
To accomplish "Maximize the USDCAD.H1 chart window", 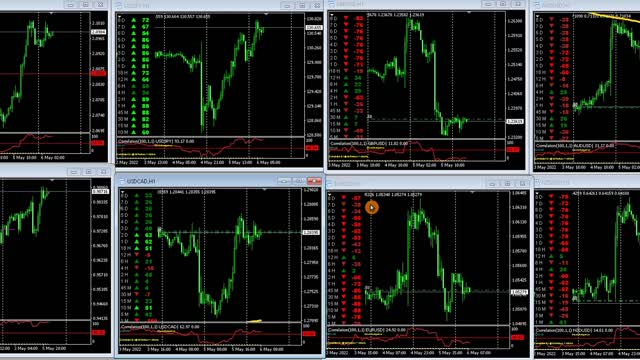I will tap(300, 181).
